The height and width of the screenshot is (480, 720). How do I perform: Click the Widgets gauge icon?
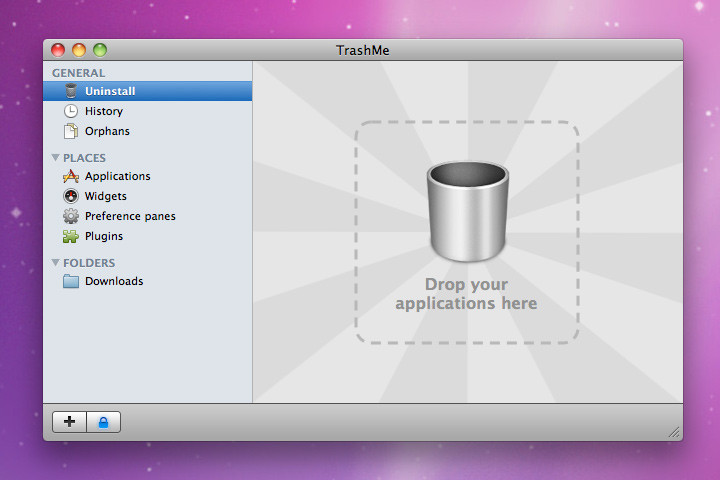(x=71, y=196)
